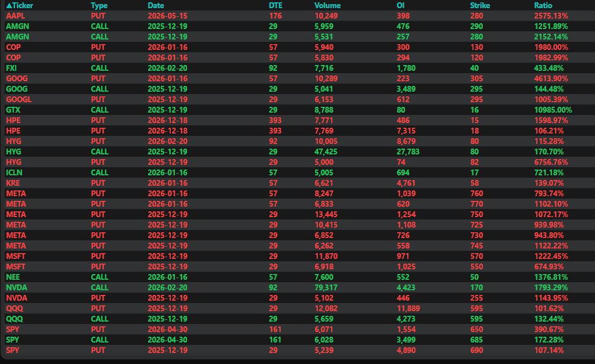Select the GTX ticker cell
Viewport: 595px width, 364px height.
pyautogui.click(x=13, y=110)
